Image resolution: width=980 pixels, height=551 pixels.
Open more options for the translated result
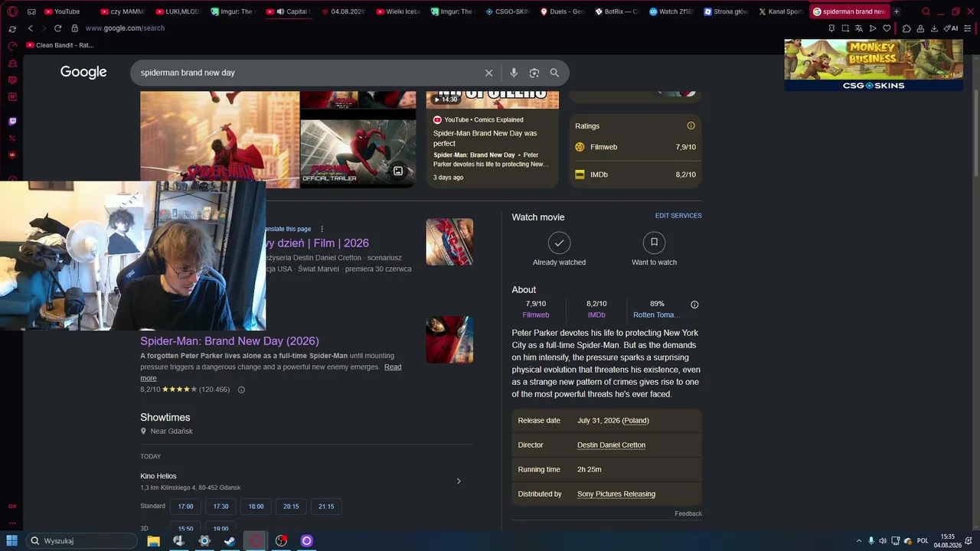[x=322, y=229]
